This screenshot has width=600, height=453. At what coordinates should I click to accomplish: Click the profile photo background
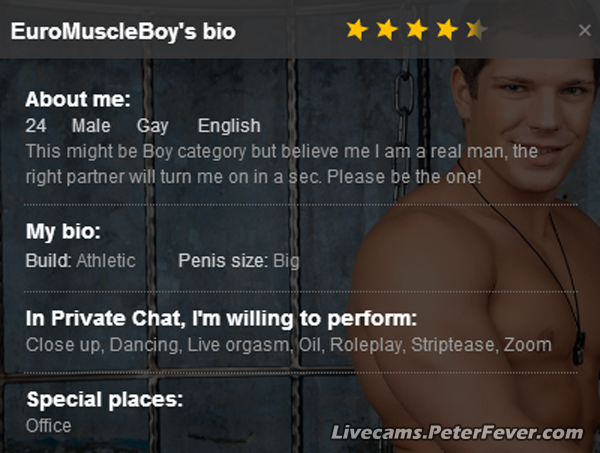[x=500, y=200]
